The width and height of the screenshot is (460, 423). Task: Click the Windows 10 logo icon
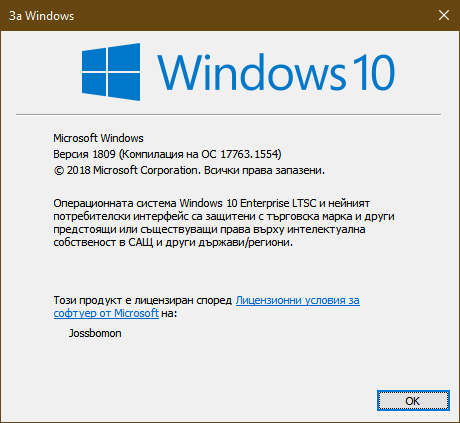(x=111, y=72)
